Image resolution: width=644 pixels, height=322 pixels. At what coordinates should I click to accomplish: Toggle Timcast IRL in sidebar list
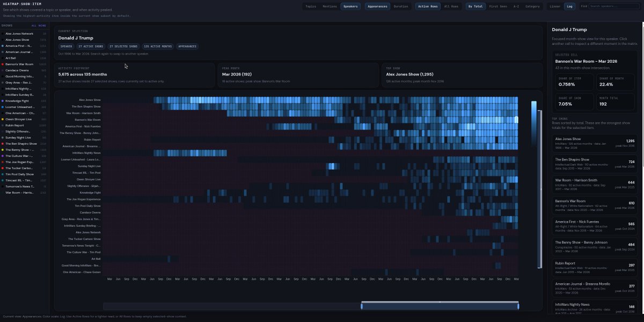(x=24, y=180)
